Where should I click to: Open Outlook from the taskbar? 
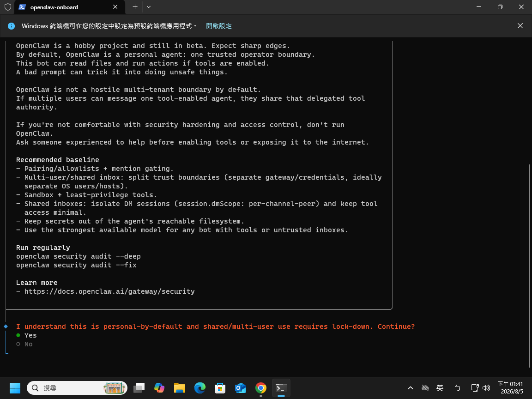point(241,388)
